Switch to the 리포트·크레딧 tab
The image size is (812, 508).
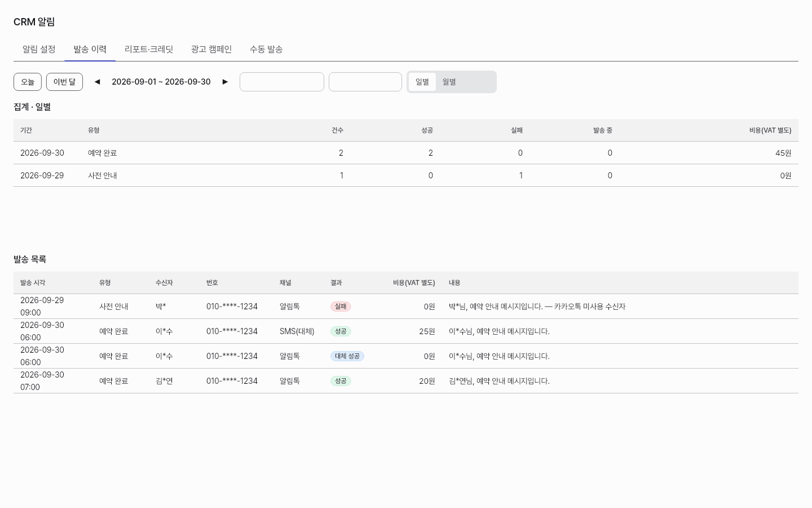tap(149, 49)
